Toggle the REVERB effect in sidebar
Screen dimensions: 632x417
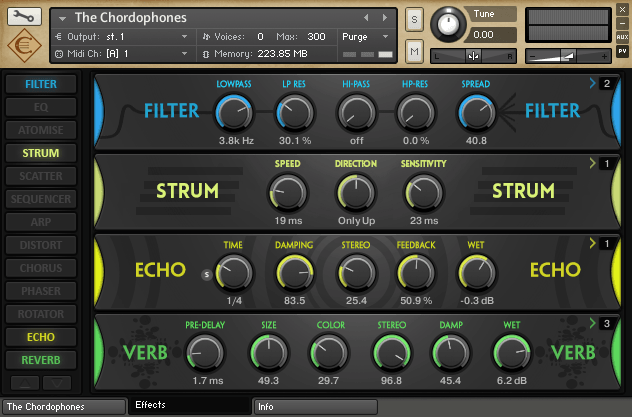tap(41, 360)
